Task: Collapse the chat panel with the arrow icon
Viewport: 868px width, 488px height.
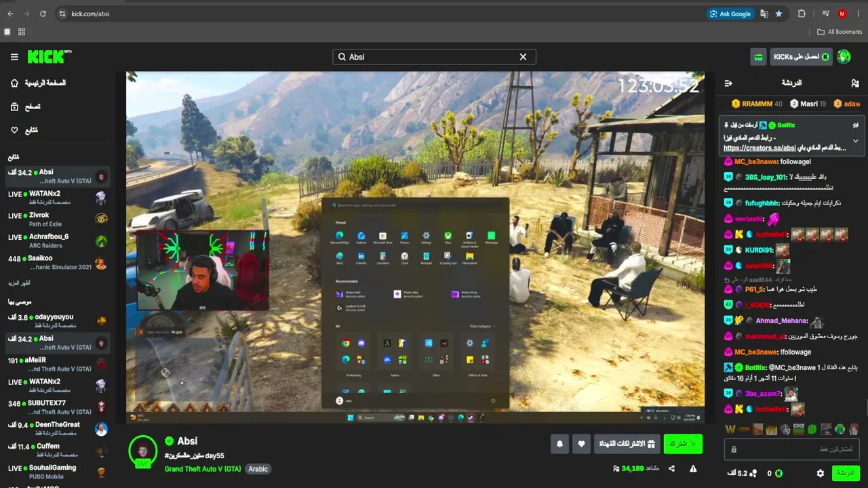Action: pos(728,83)
